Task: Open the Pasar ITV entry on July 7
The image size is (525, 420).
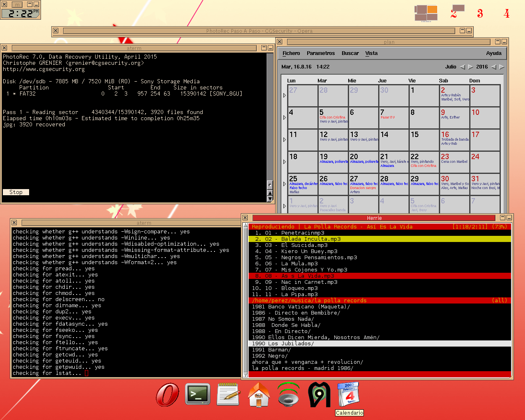Action: [x=388, y=117]
